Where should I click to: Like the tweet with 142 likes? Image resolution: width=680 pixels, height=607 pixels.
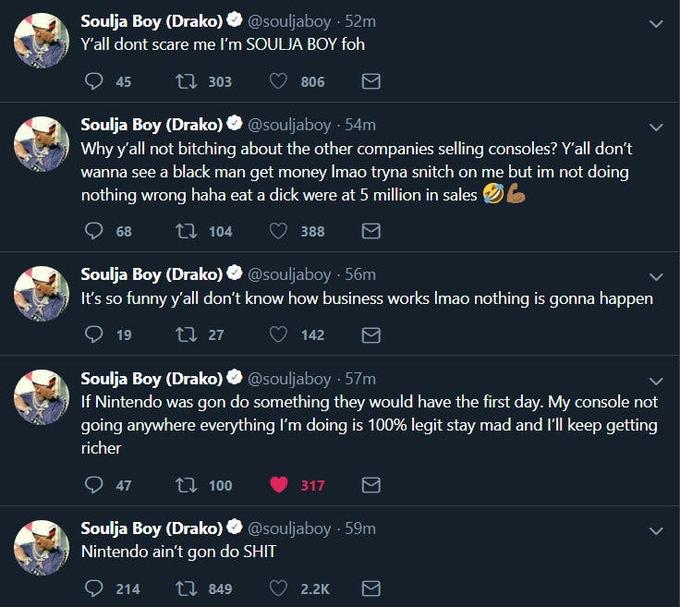pyautogui.click(x=279, y=335)
